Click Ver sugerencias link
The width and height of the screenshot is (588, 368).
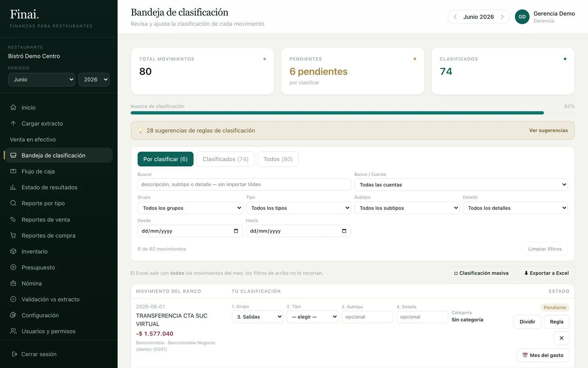548,131
